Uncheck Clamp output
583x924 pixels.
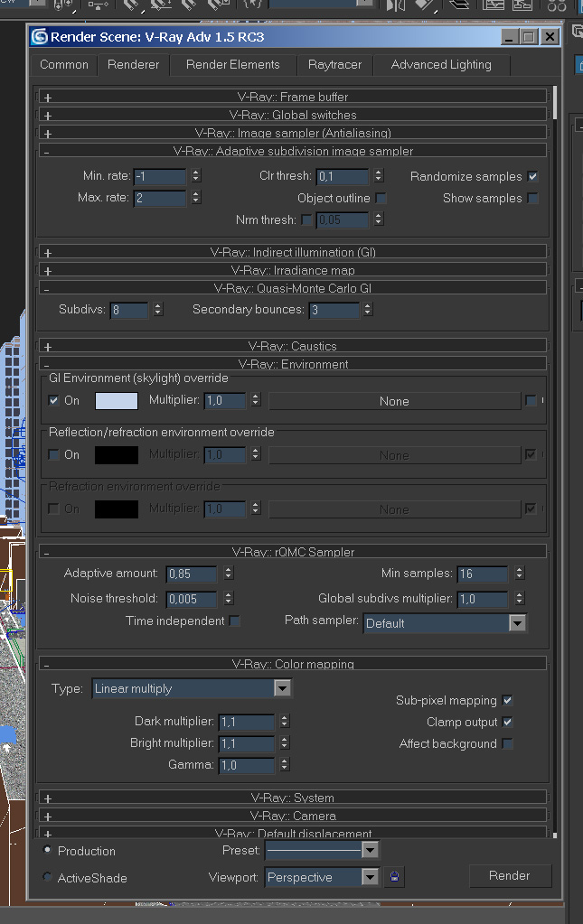tap(508, 722)
